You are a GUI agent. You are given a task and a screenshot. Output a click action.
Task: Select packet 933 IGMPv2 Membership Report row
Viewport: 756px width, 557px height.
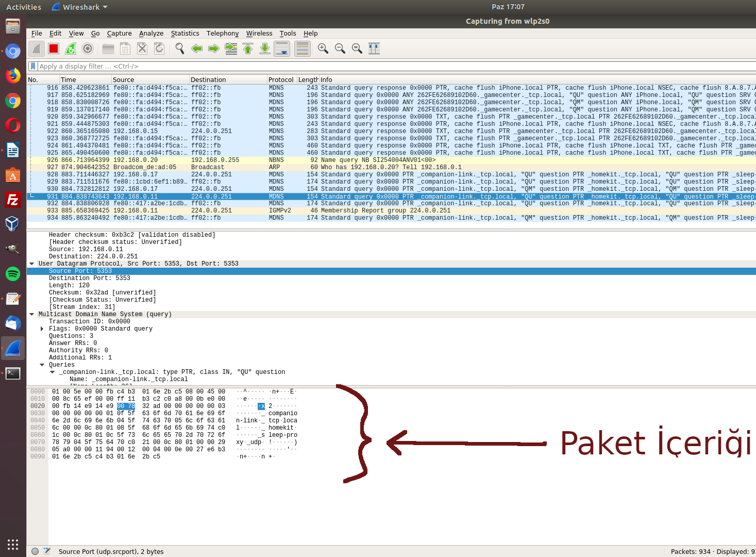tap(391, 210)
